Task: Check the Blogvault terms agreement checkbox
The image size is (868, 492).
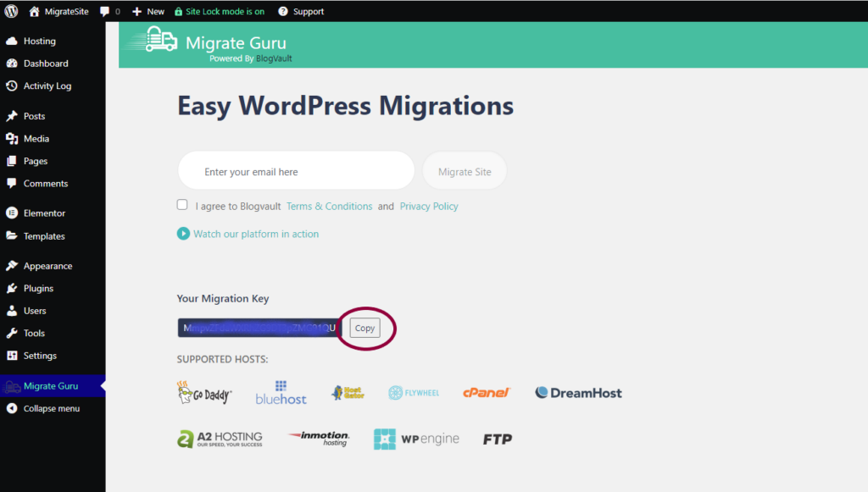Action: coord(182,204)
